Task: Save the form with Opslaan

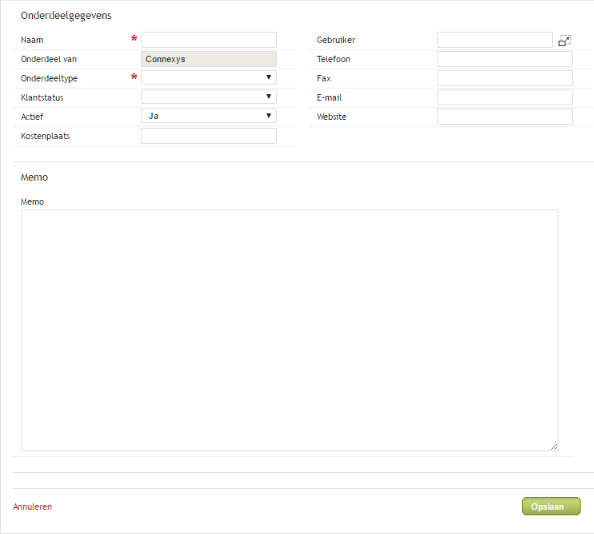Action: pyautogui.click(x=551, y=506)
